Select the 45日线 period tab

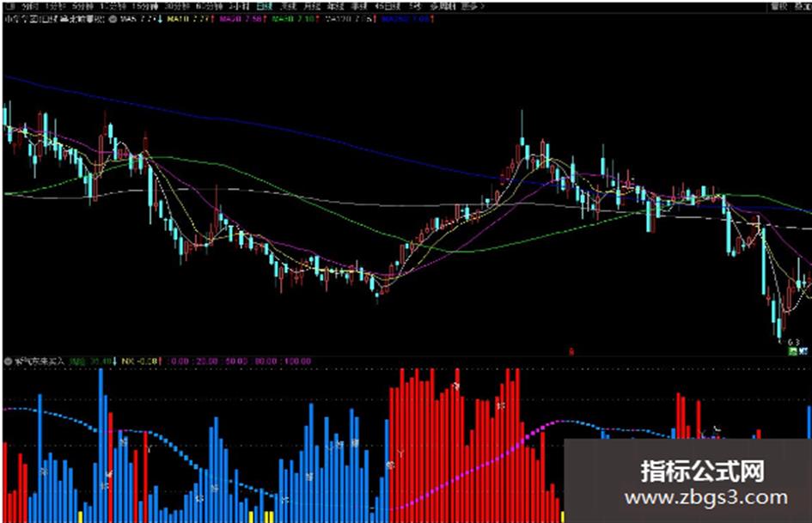(387, 6)
